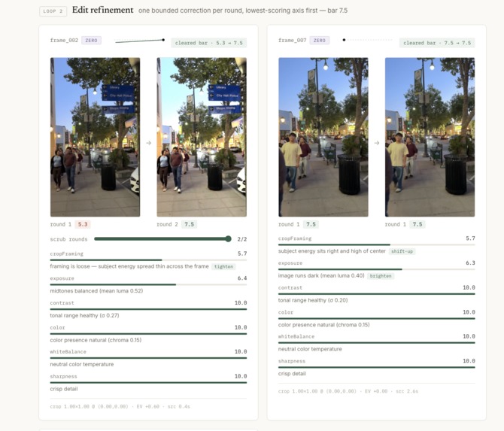This screenshot has height=431, width=504.
Task: Click the LOOP 2 badge
Action: click(53, 11)
